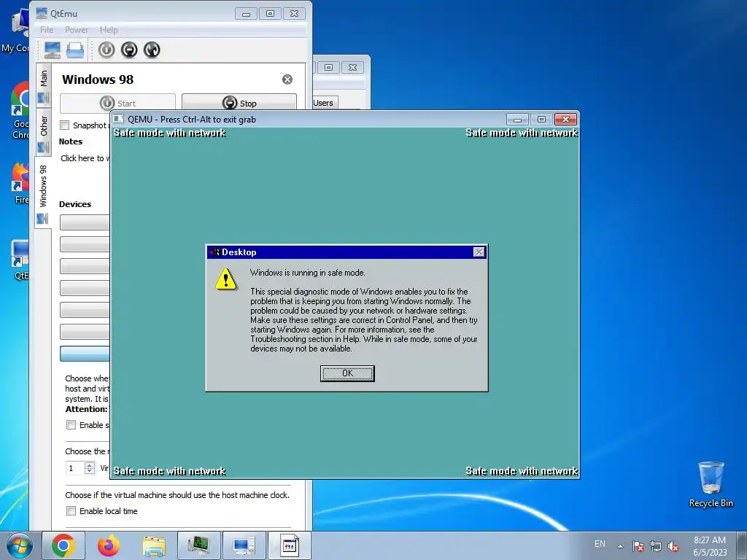Close the Windows 98 machine tab with the round X

[x=287, y=79]
